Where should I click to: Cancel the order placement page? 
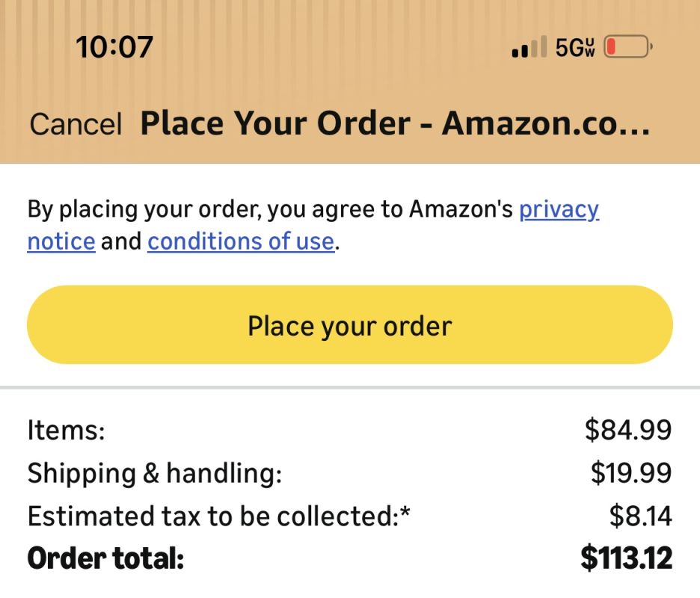point(75,124)
